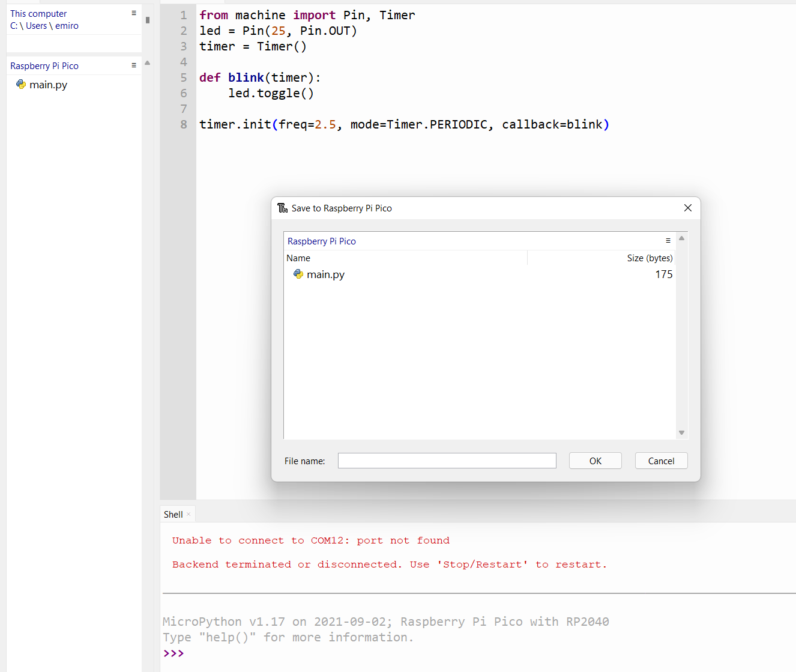The image size is (796, 672).
Task: Navigate to the emiro path segment
Action: (67, 26)
